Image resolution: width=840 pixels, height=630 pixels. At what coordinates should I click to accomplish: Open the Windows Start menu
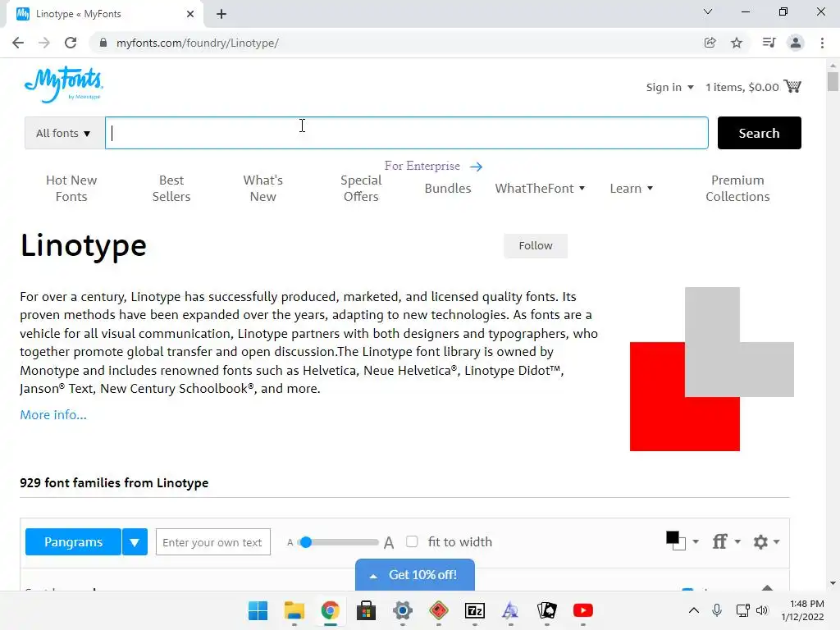[258, 610]
